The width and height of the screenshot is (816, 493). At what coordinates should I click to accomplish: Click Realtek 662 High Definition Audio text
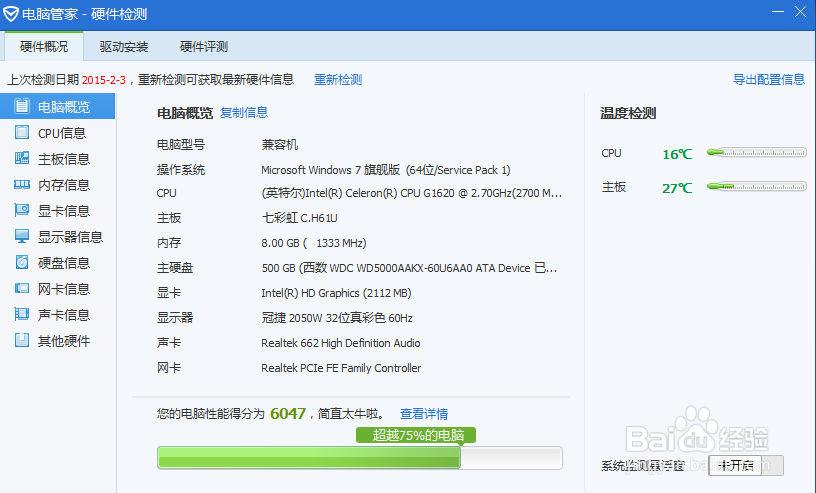341,343
